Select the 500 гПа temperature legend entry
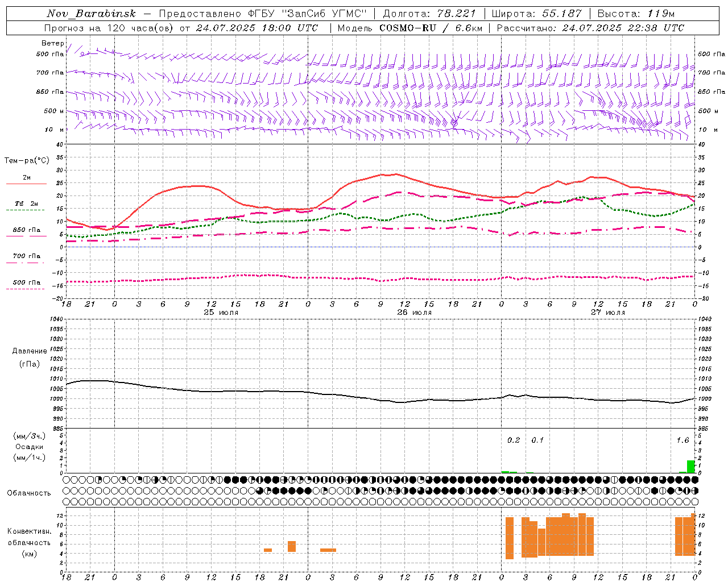This screenshot has width=728, height=582. (26, 284)
